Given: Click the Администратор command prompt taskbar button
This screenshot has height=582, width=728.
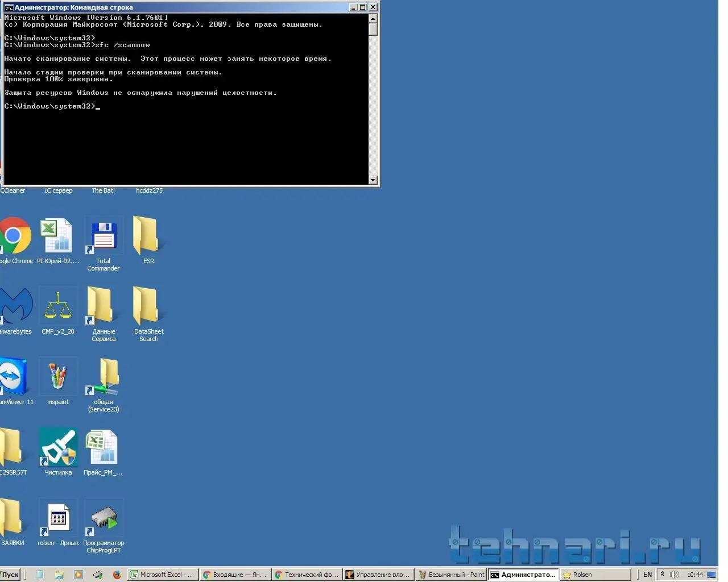Looking at the screenshot, I should (x=523, y=575).
